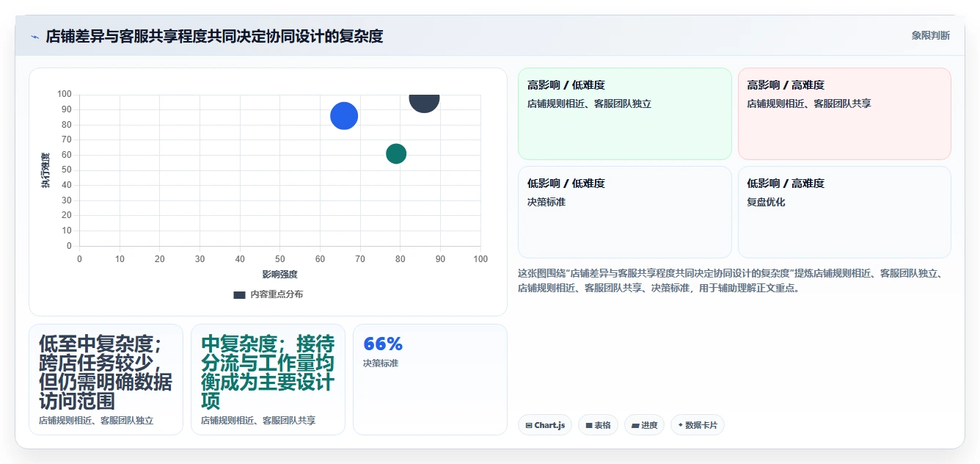Click the diamond icon in 数据卡片 chip
980x464 pixels.
[681, 425]
